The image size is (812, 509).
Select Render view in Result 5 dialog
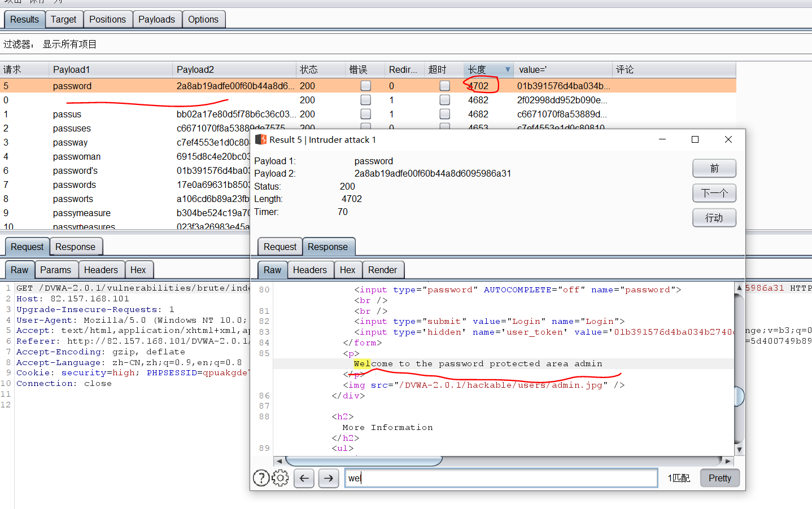click(382, 270)
